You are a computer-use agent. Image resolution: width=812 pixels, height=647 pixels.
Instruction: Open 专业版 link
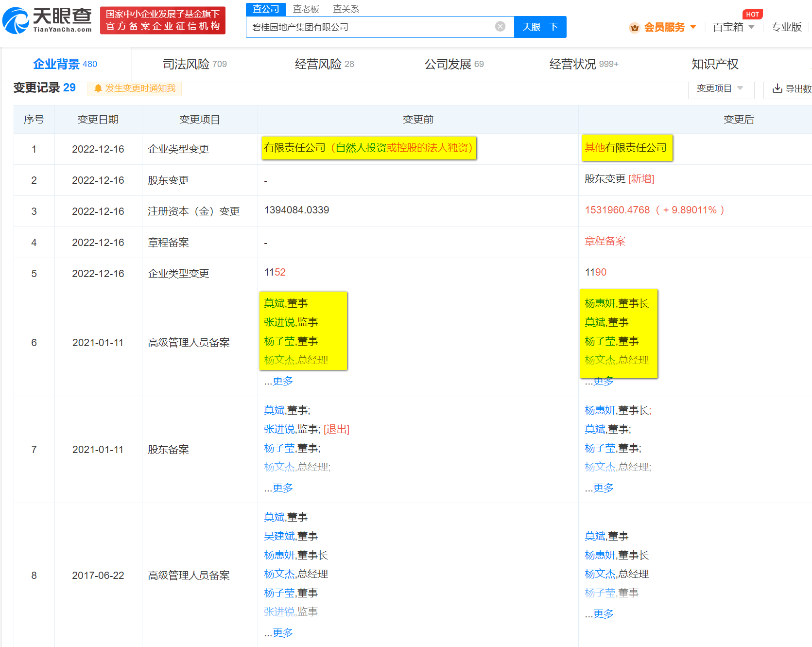click(x=786, y=27)
